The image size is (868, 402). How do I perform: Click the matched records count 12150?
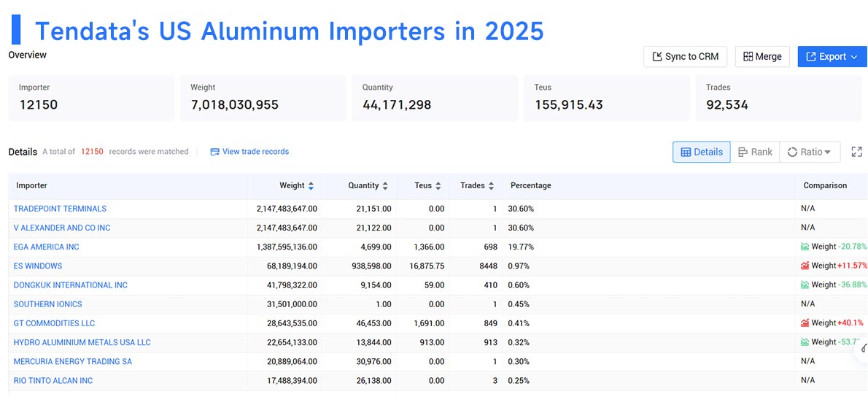coord(92,151)
